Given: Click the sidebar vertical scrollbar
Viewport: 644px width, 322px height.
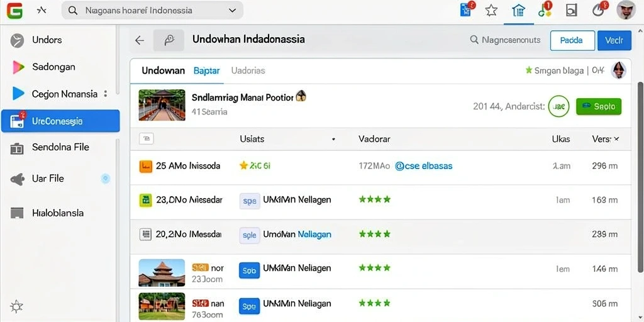Looking at the screenshot, I should 118,60.
